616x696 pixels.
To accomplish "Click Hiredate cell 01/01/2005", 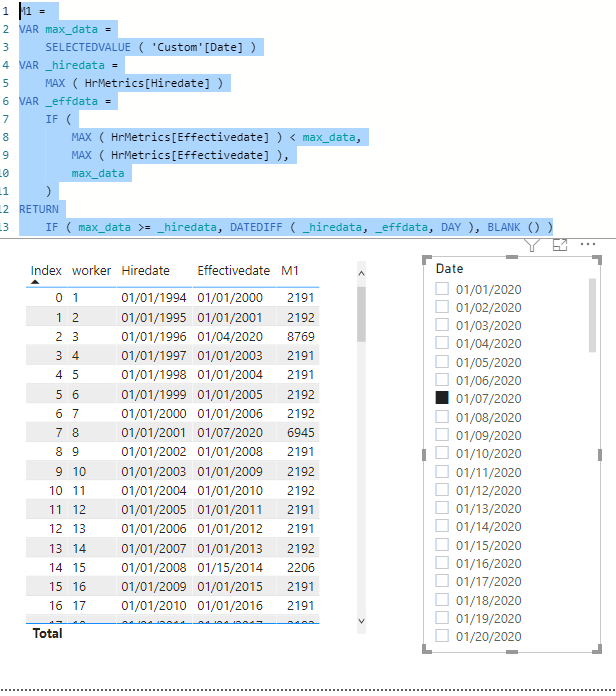I will point(154,510).
